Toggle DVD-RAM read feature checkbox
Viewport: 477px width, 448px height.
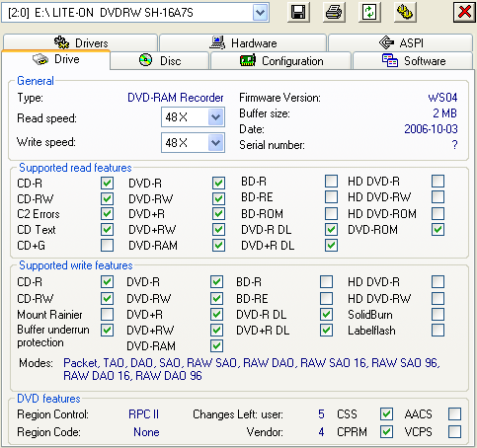click(x=218, y=246)
